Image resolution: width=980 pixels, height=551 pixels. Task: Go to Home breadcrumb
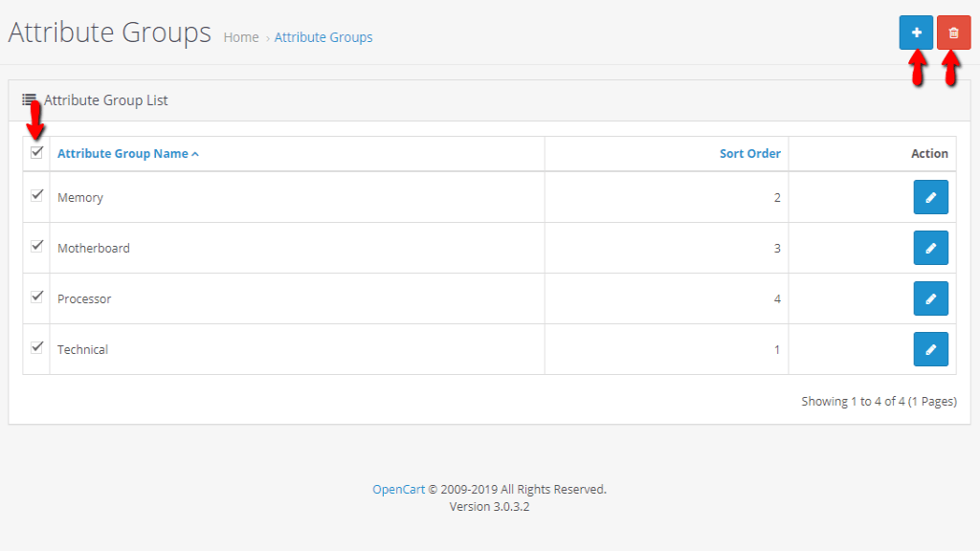[241, 37]
